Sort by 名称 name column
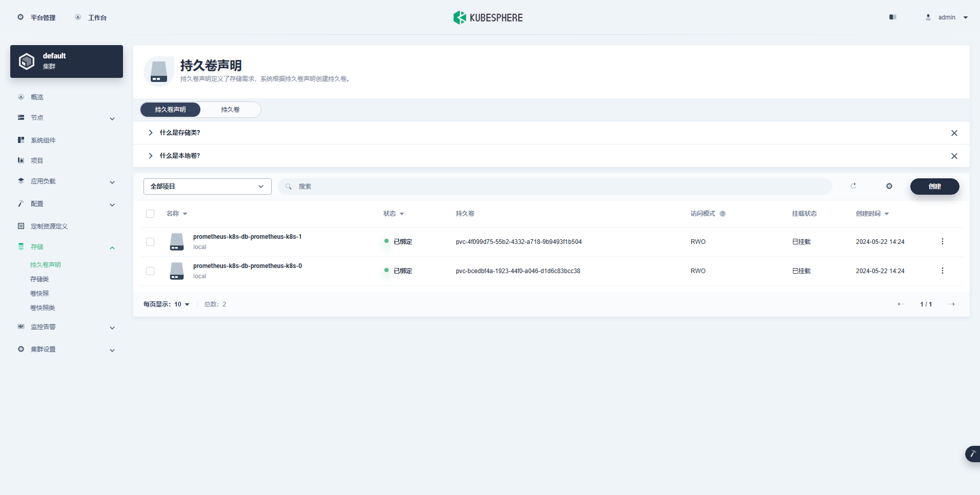The height and width of the screenshot is (495, 980). tap(177, 214)
